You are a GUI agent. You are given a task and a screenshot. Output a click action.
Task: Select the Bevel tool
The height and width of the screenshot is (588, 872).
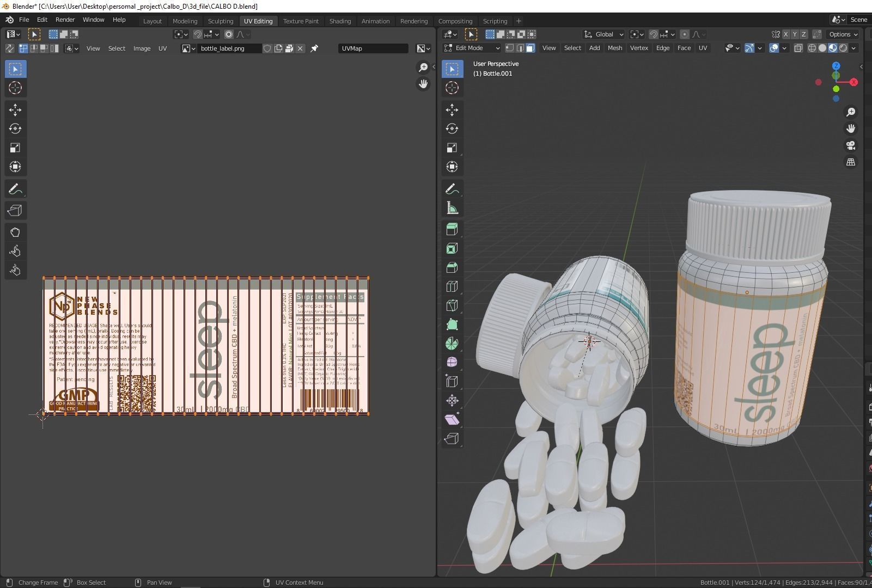pyautogui.click(x=452, y=267)
